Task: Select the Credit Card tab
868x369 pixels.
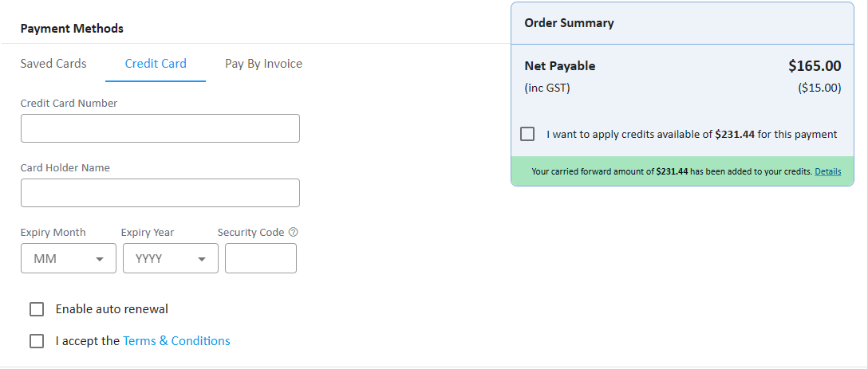Action: (x=156, y=64)
